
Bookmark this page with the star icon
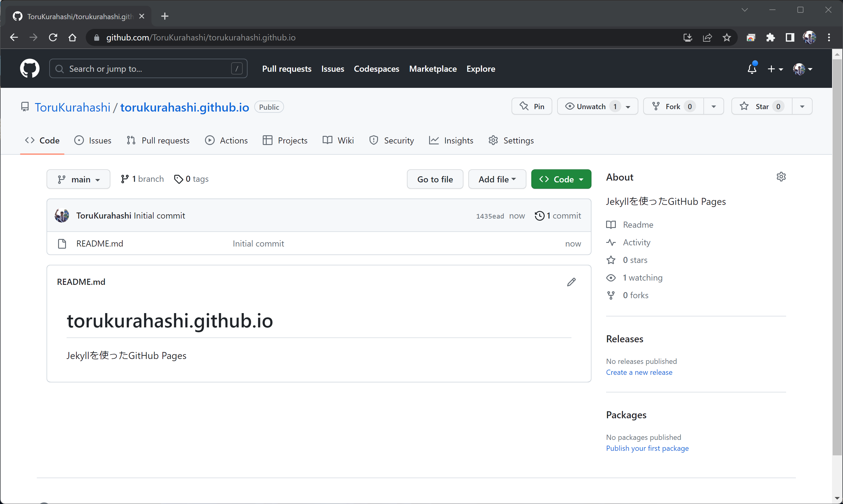(x=727, y=37)
